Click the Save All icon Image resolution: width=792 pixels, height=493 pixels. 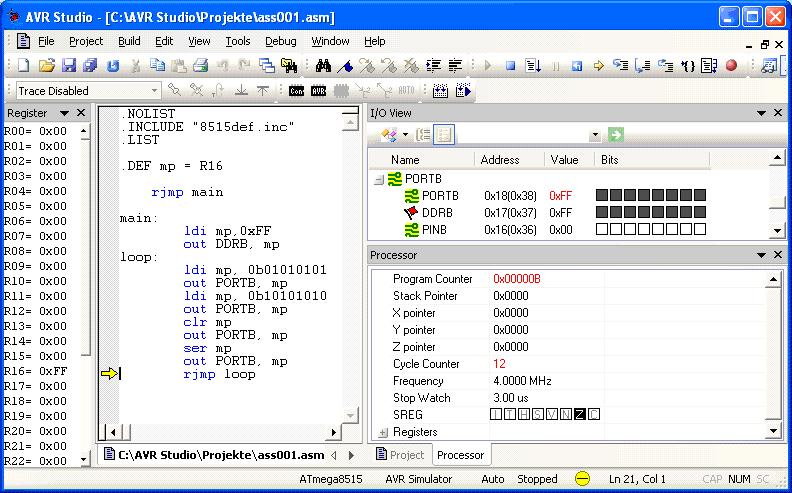point(90,66)
